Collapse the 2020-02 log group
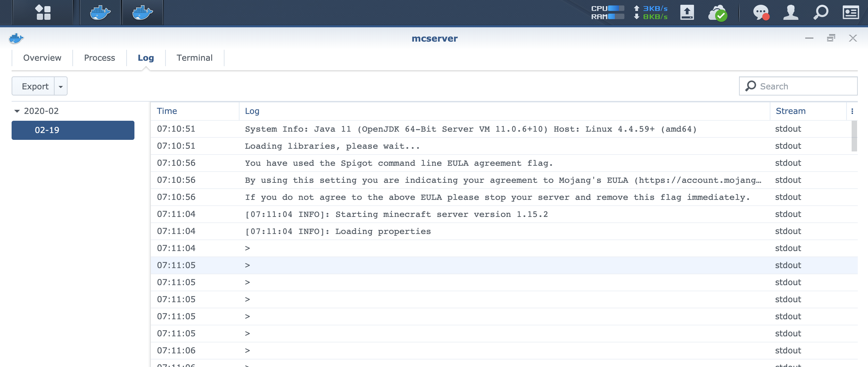The width and height of the screenshot is (868, 367). (x=16, y=111)
